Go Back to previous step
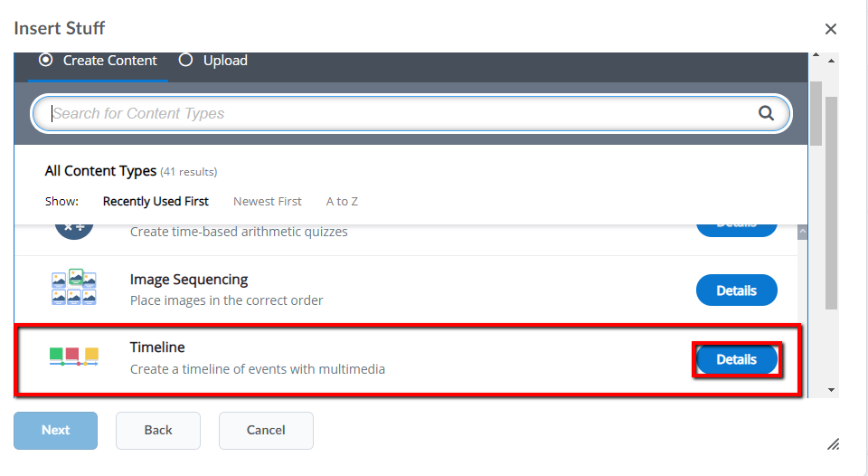The height and width of the screenshot is (476, 868). pyautogui.click(x=157, y=431)
